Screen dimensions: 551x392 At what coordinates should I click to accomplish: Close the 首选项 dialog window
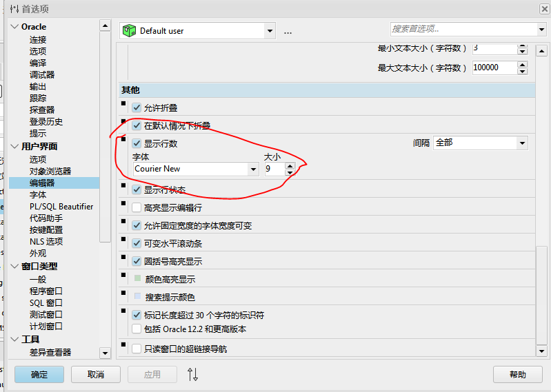pyautogui.click(x=542, y=8)
